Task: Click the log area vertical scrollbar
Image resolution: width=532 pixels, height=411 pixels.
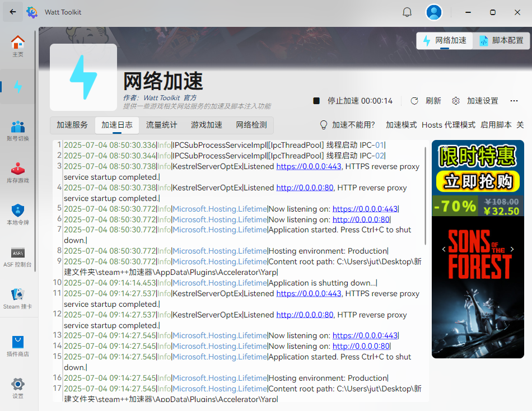Action: [425, 196]
